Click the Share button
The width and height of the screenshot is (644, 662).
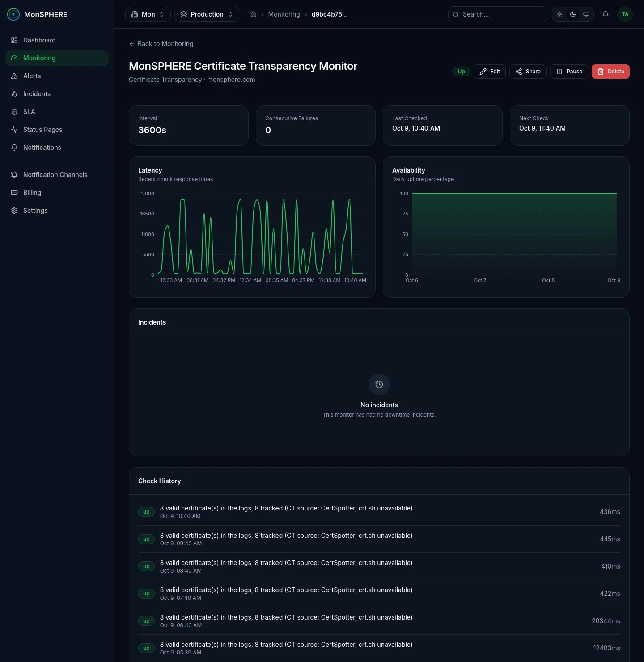pos(528,72)
